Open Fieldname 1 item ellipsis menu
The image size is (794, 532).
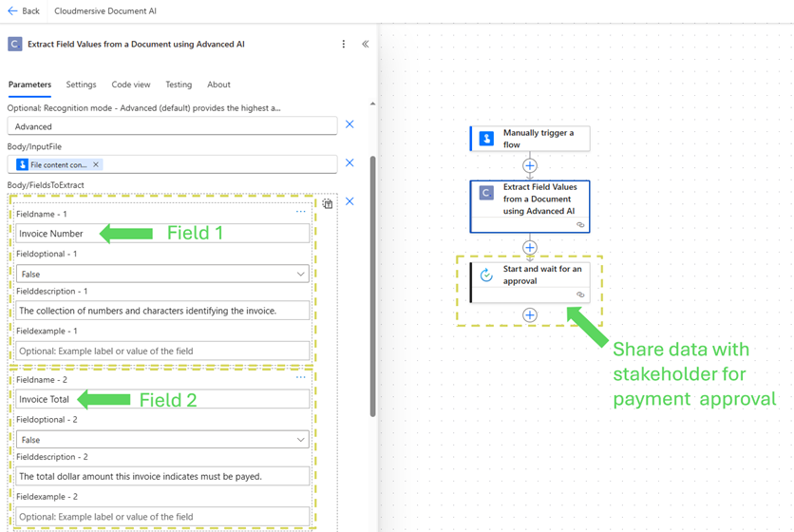pyautogui.click(x=301, y=212)
